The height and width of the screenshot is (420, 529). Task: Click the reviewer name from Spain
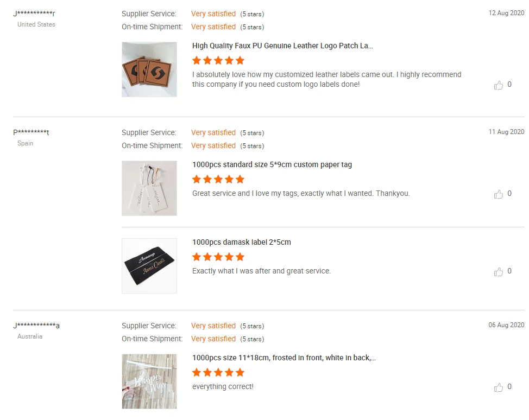[x=32, y=132]
